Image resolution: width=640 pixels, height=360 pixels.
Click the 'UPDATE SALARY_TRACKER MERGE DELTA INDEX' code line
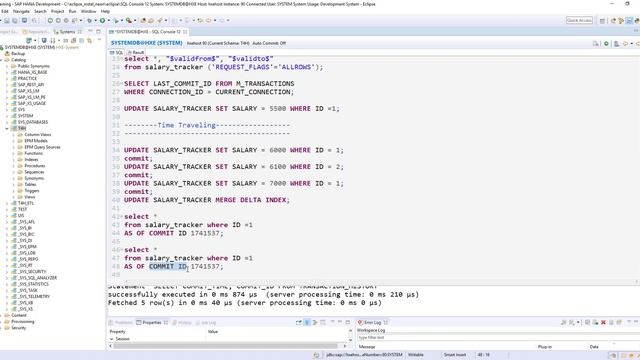[207, 200]
